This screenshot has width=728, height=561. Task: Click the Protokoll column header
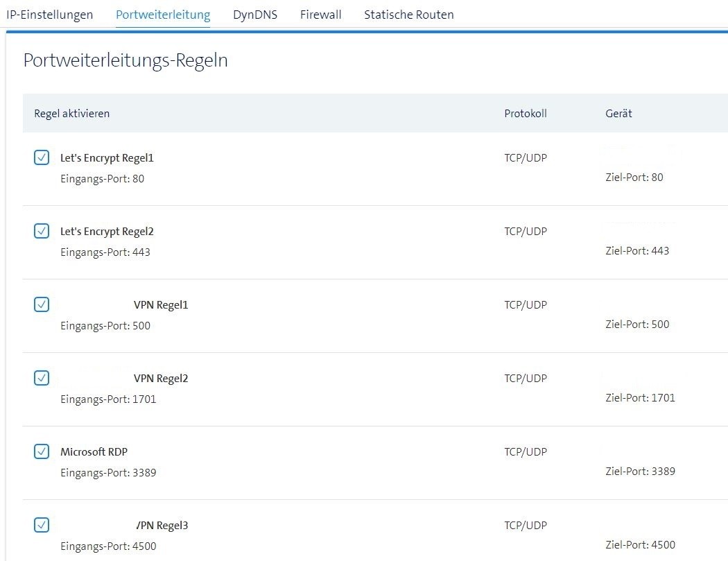[526, 113]
